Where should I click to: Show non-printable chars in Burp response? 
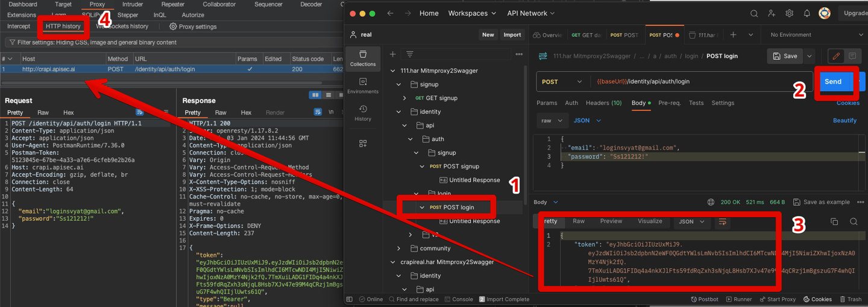(x=331, y=112)
